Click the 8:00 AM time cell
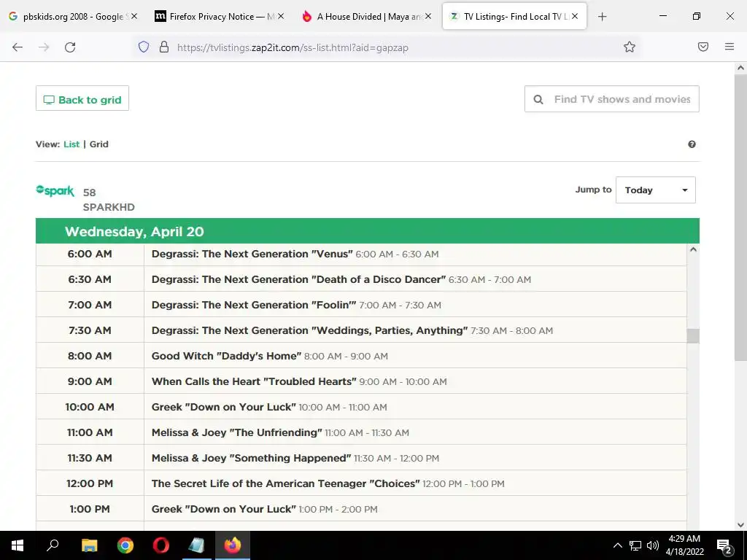The height and width of the screenshot is (560, 747). (x=90, y=356)
